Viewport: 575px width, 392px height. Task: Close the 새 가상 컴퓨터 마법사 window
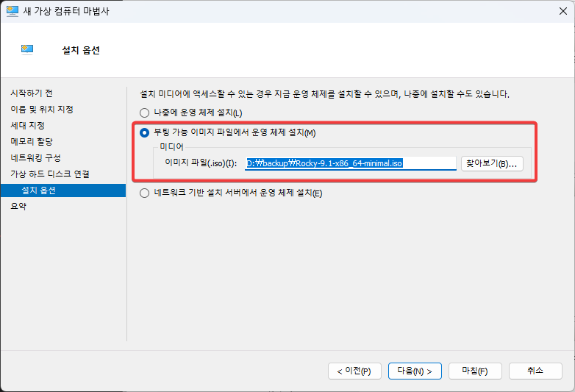coord(557,10)
